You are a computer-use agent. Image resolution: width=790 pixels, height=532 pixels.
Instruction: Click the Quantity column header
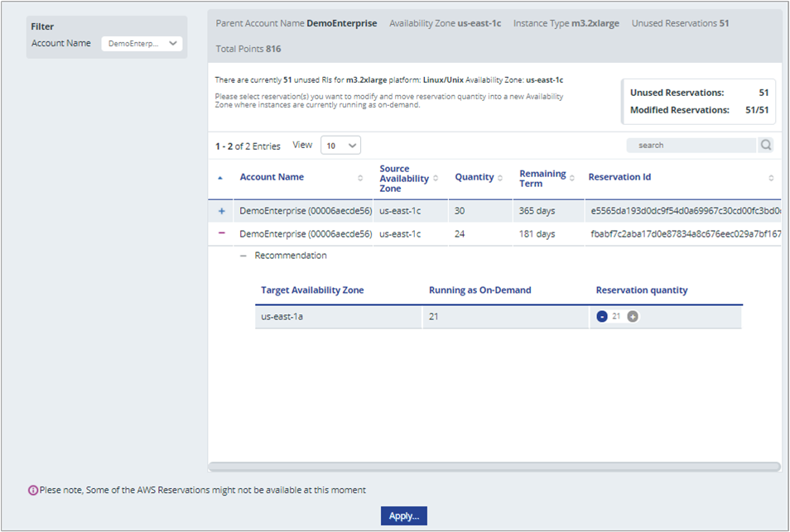[x=474, y=177]
